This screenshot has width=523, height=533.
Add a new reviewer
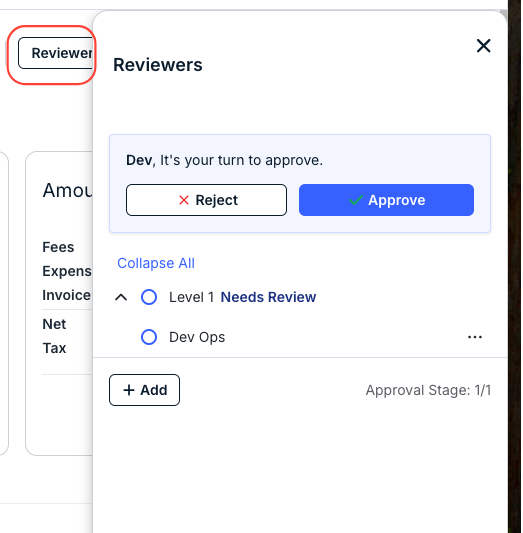144,390
